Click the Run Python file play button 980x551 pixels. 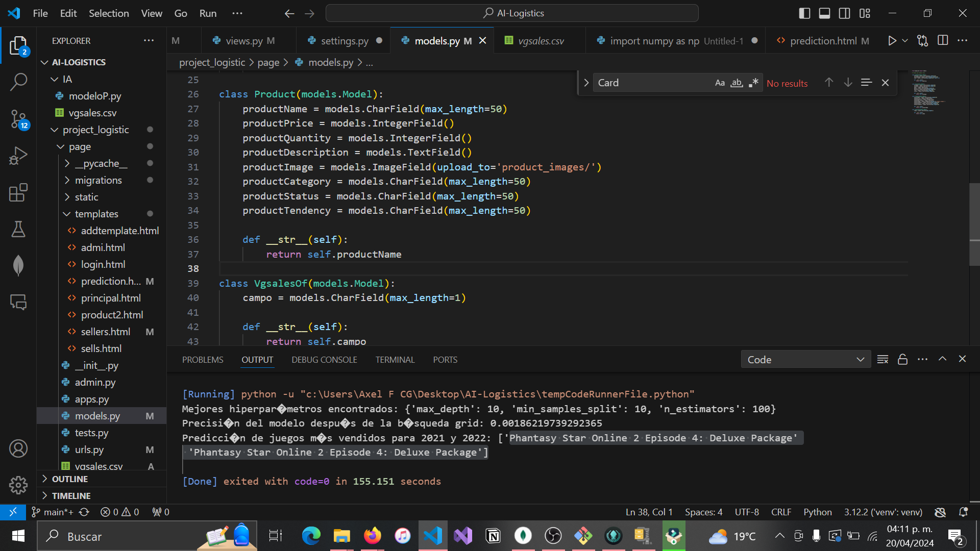click(x=892, y=41)
